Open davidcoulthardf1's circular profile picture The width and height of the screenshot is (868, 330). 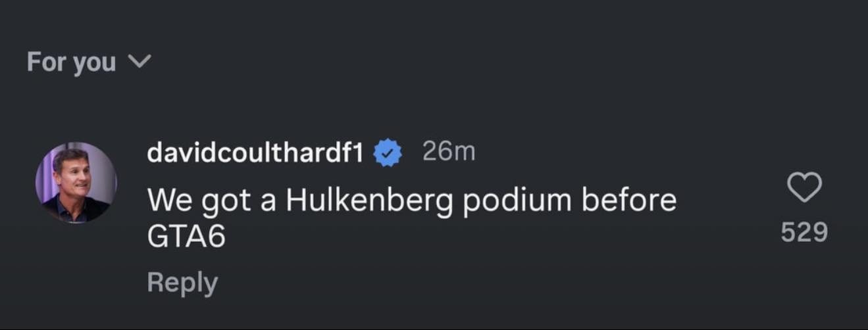pyautogui.click(x=76, y=182)
